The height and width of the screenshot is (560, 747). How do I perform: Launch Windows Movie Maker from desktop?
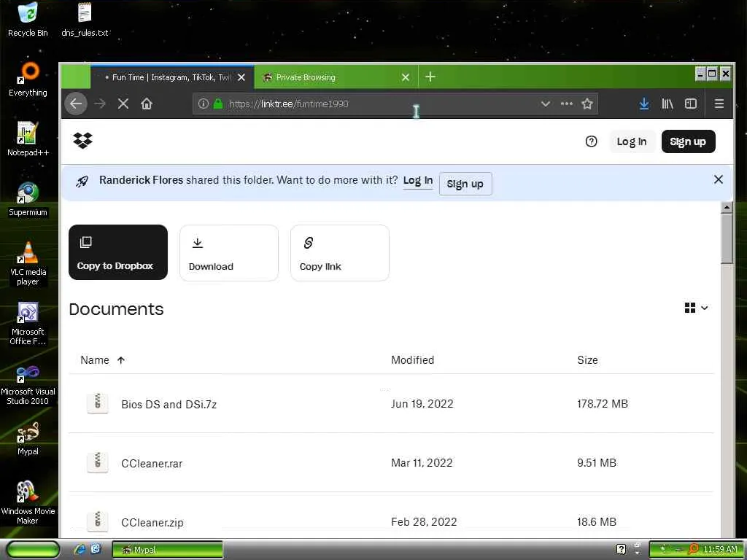28,502
